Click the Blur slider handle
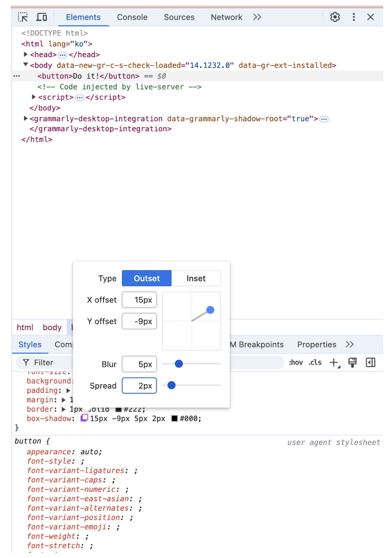Viewport: 392px width, 558px height. coord(179,364)
